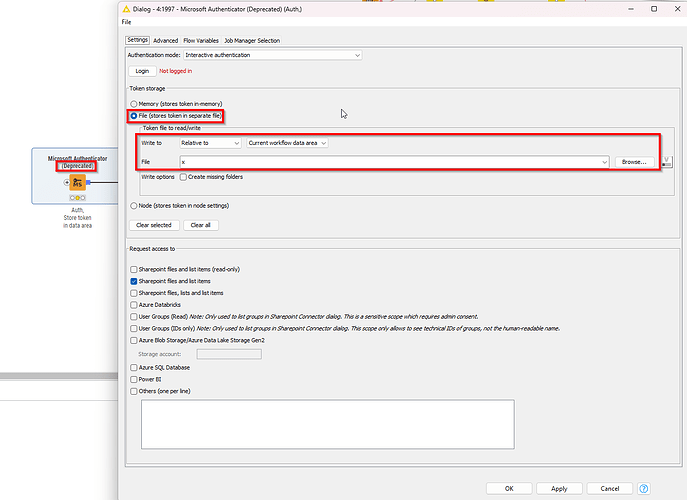Check Azure SQL Database option
The height and width of the screenshot is (500, 687).
(x=134, y=368)
